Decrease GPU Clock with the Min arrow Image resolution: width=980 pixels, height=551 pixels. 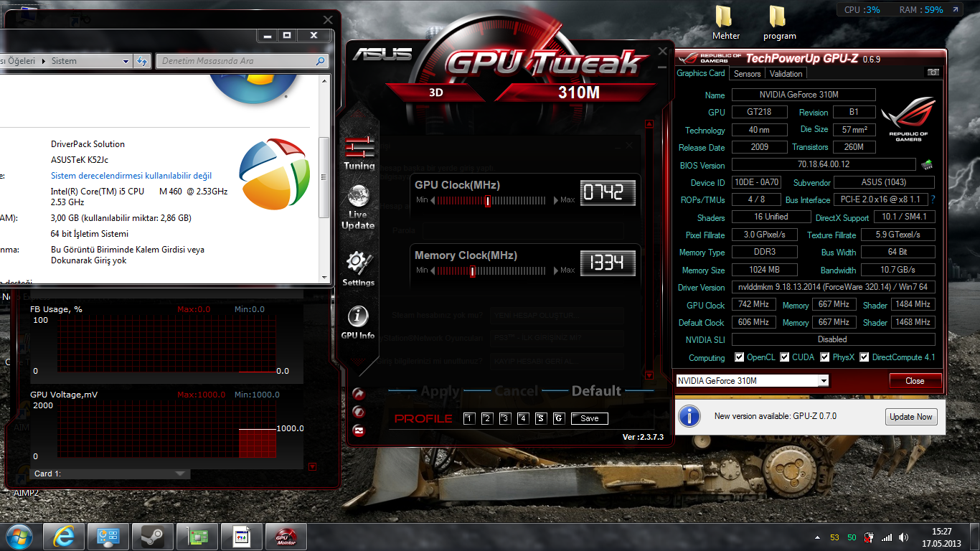(x=433, y=200)
